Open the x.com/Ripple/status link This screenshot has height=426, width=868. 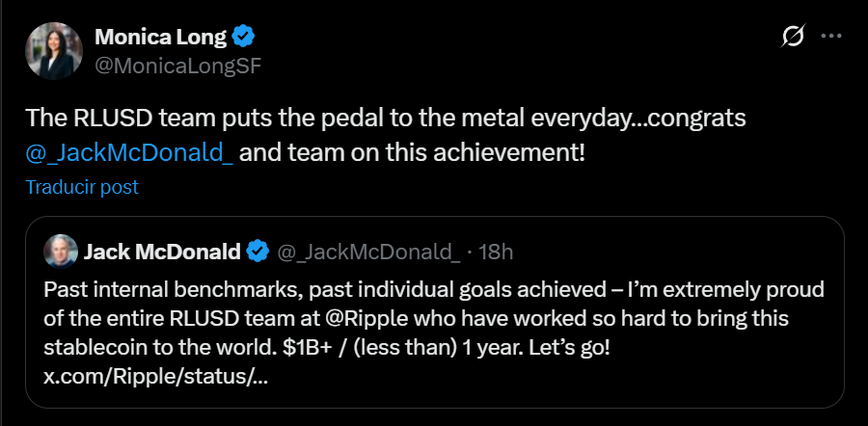[156, 375]
